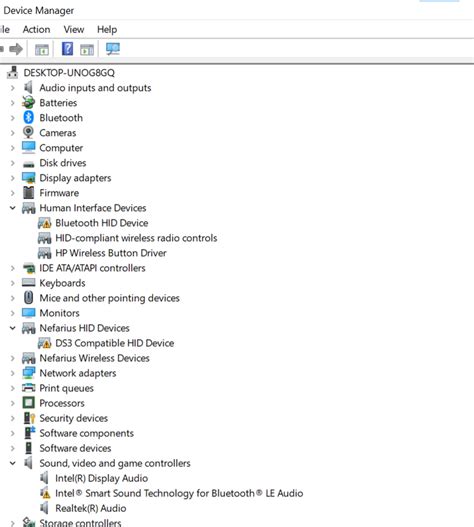
Task: Click the Computer category monitor icon
Action: coord(28,147)
